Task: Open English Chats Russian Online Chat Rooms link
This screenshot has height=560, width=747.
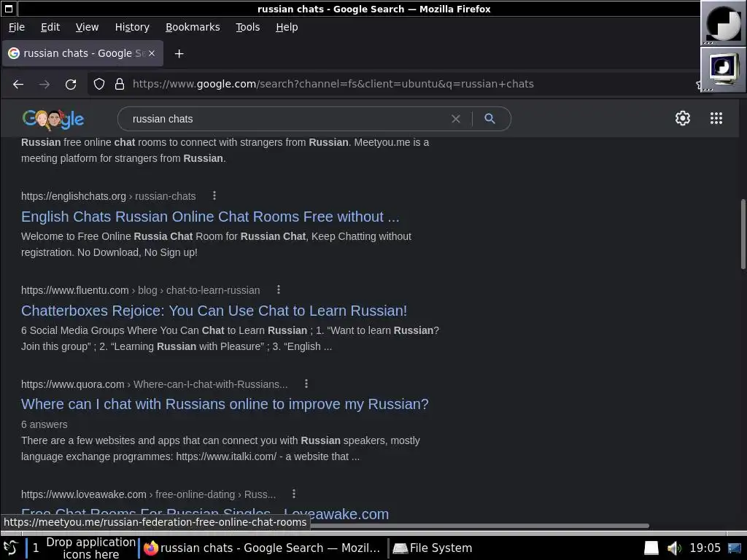Action: pyautogui.click(x=210, y=217)
